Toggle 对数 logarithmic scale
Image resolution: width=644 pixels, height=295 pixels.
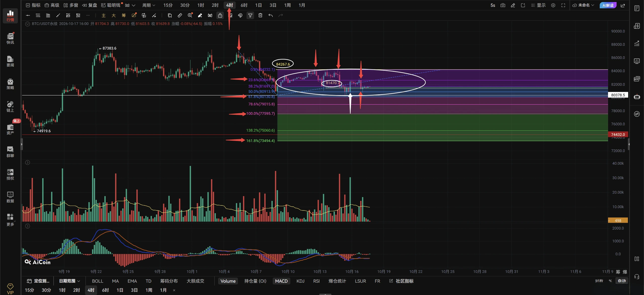(599, 281)
